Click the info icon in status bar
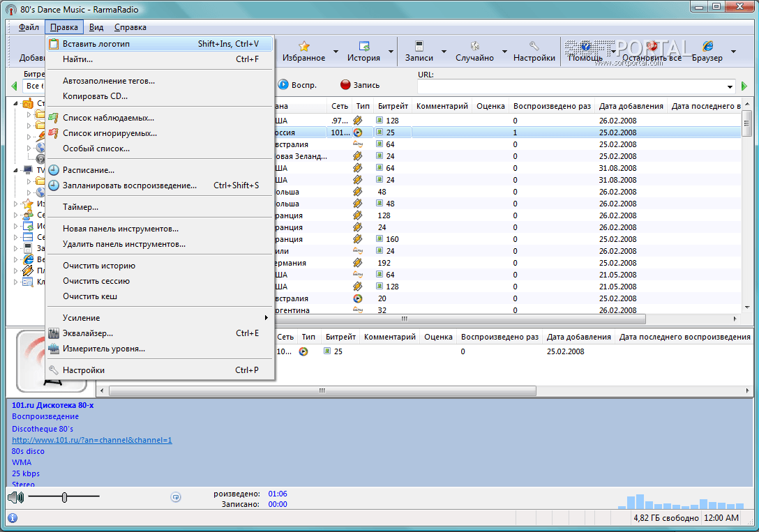Viewport: 759px width, 532px height. (x=12, y=518)
